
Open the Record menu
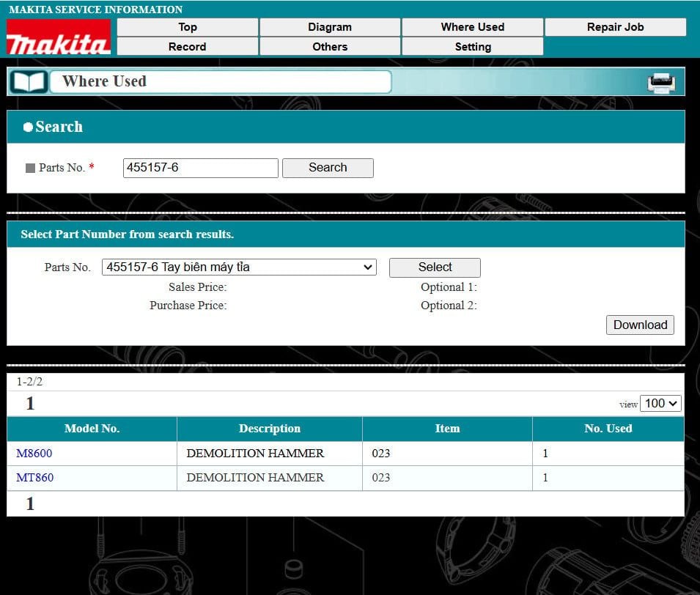click(188, 46)
